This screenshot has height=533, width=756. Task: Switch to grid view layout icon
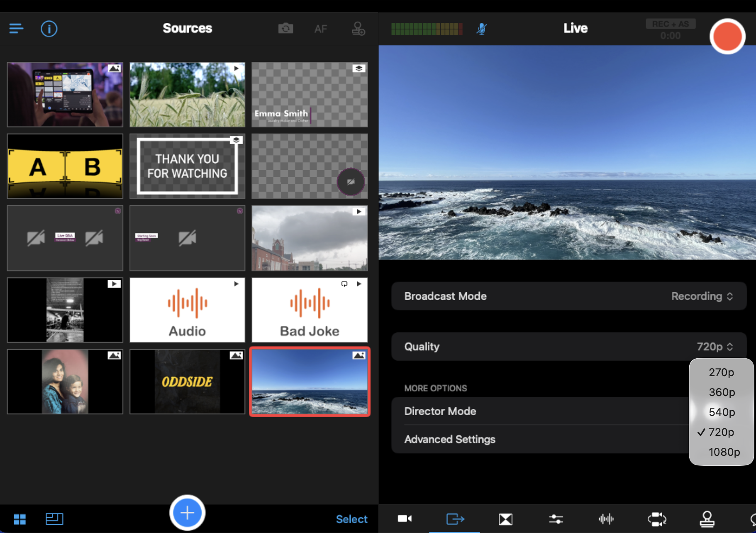(x=20, y=519)
